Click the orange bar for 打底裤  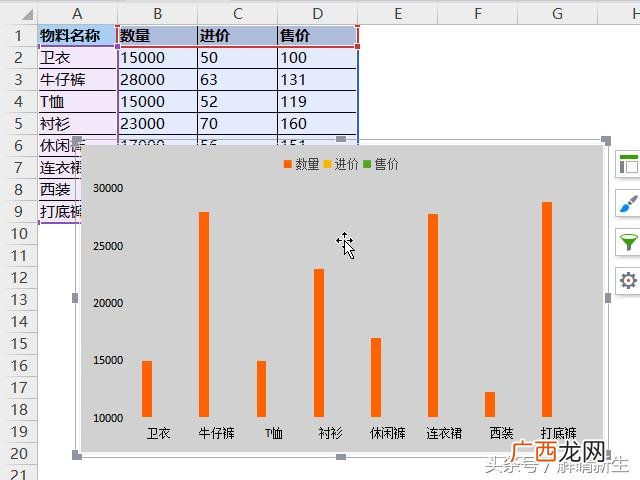coord(547,309)
